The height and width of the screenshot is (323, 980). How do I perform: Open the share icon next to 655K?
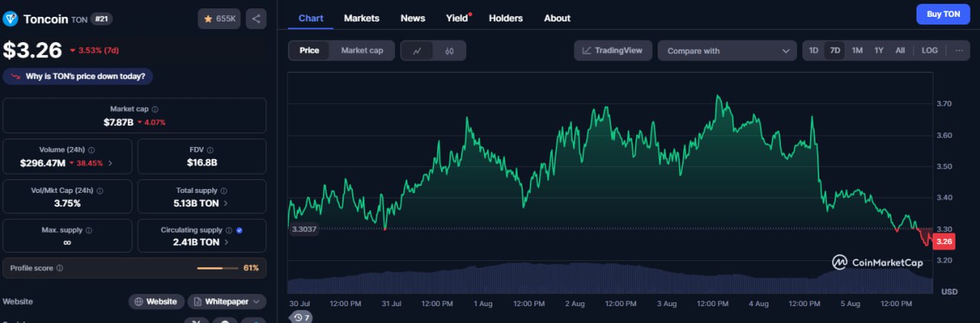[256, 19]
